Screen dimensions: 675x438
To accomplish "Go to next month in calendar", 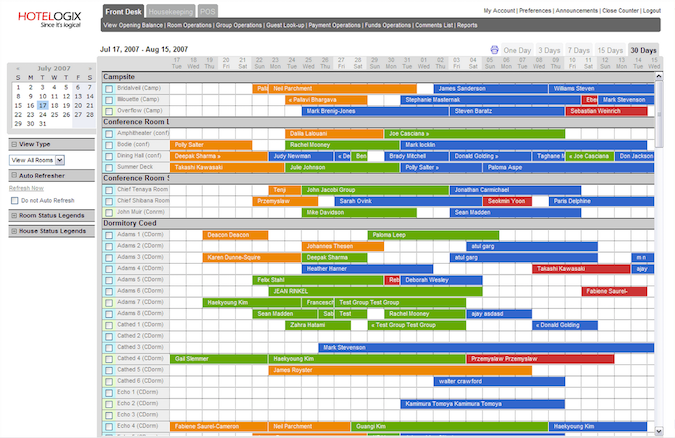I will tap(88, 69).
